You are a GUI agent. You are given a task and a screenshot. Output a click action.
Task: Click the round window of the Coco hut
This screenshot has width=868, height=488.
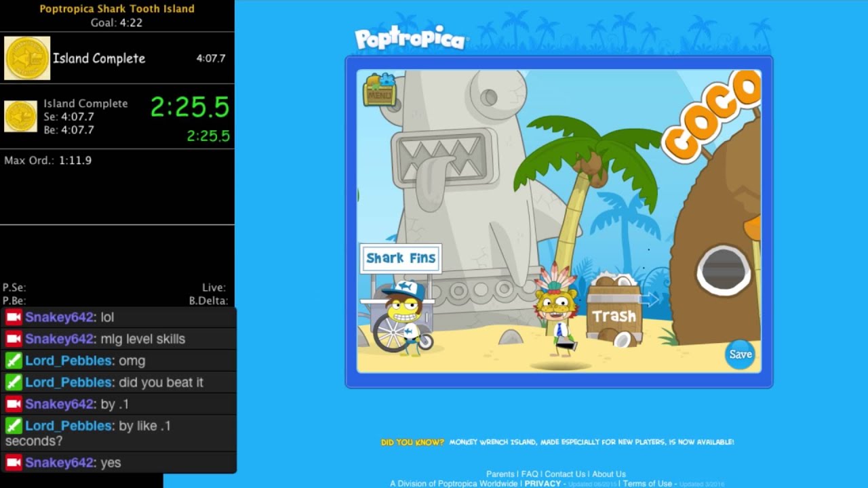click(723, 270)
